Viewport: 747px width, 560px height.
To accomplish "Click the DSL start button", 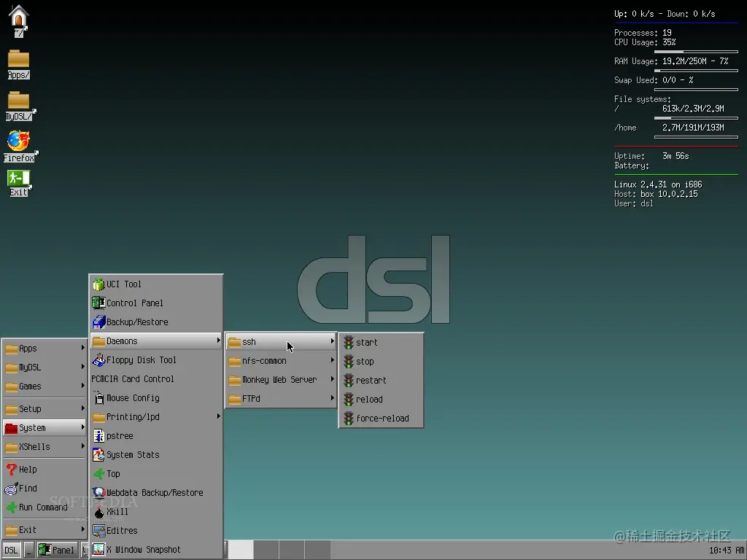I will [x=11, y=550].
